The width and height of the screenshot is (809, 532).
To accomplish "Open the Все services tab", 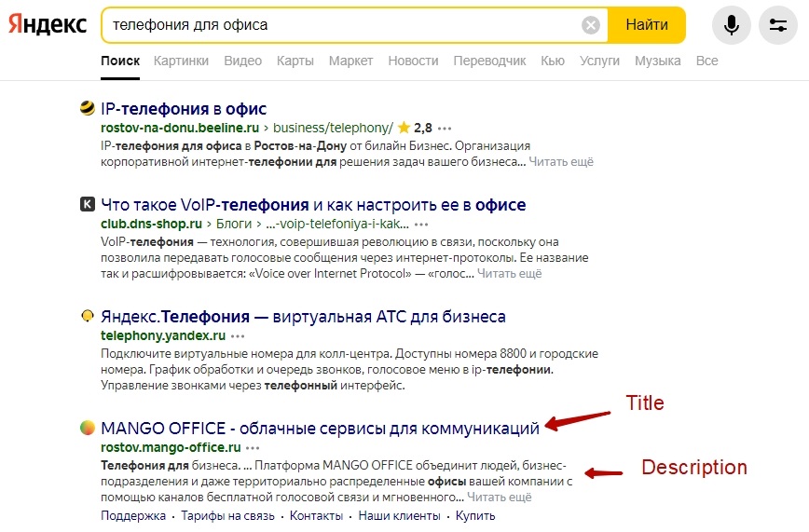I will point(706,61).
